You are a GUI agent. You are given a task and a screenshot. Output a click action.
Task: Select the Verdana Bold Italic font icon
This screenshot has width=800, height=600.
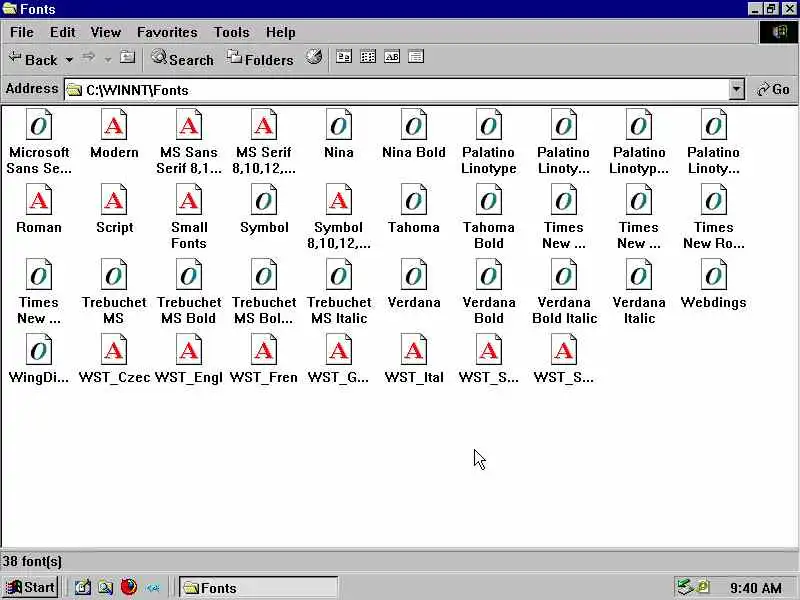click(x=564, y=274)
